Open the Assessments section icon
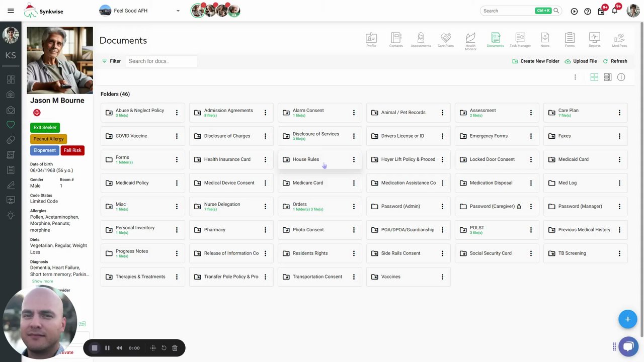Screen dimensions: 644x362 [x=421, y=40]
